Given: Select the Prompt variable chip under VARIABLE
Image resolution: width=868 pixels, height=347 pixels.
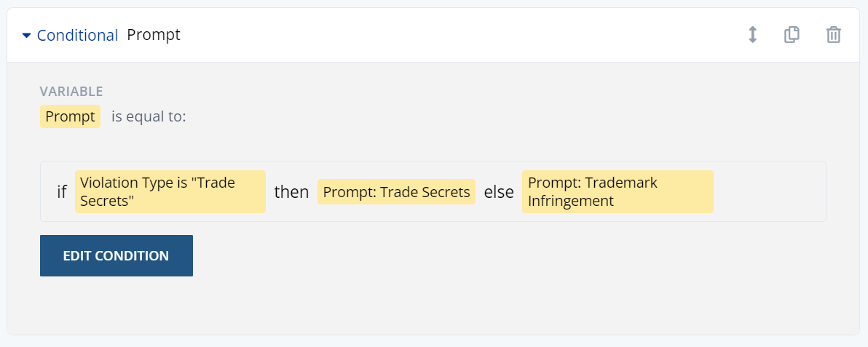Looking at the screenshot, I should click(x=70, y=116).
